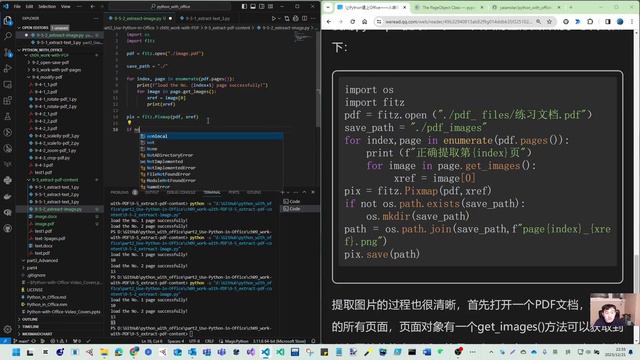Open the Run and Debug view
Viewport: 640px width, 360px height.
pyautogui.click(x=8, y=68)
